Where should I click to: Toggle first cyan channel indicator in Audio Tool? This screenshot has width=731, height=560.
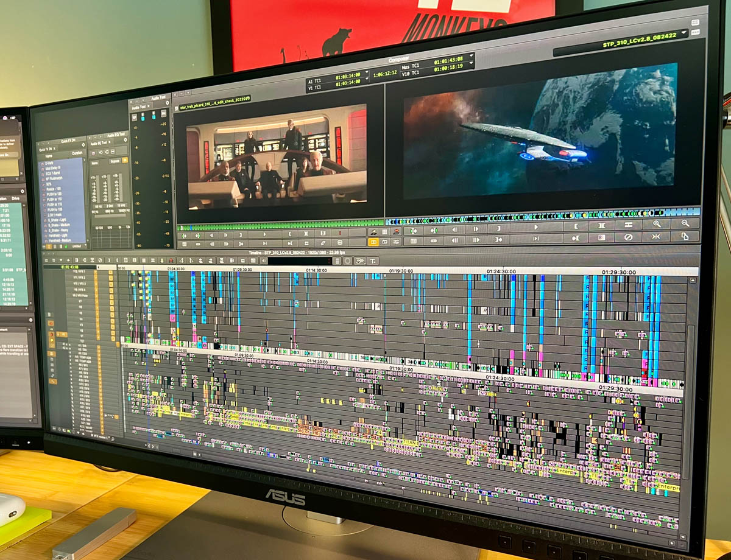point(143,119)
